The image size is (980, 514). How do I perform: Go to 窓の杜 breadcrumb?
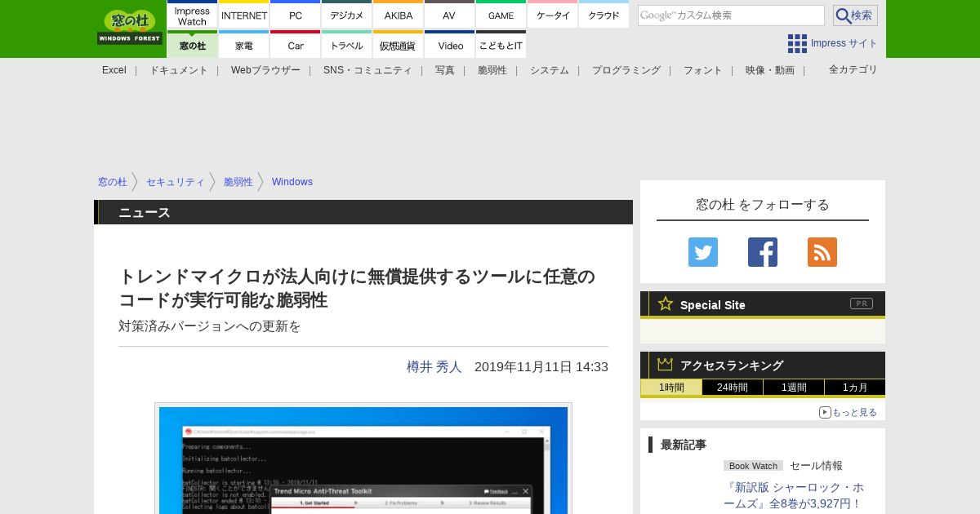pos(113,182)
